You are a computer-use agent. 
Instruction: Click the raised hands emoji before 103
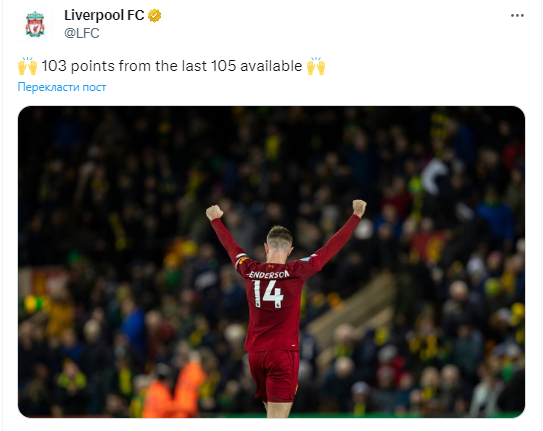tap(27, 66)
